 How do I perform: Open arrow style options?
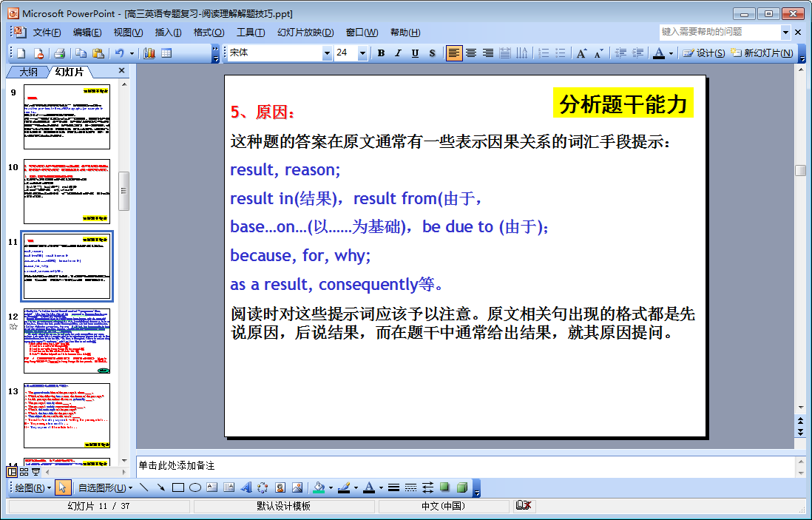click(427, 487)
